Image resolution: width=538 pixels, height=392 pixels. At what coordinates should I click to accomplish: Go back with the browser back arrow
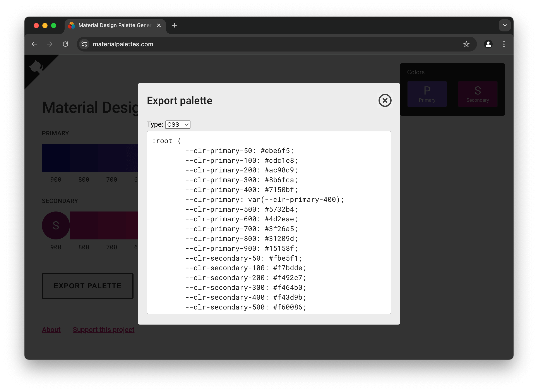(34, 44)
